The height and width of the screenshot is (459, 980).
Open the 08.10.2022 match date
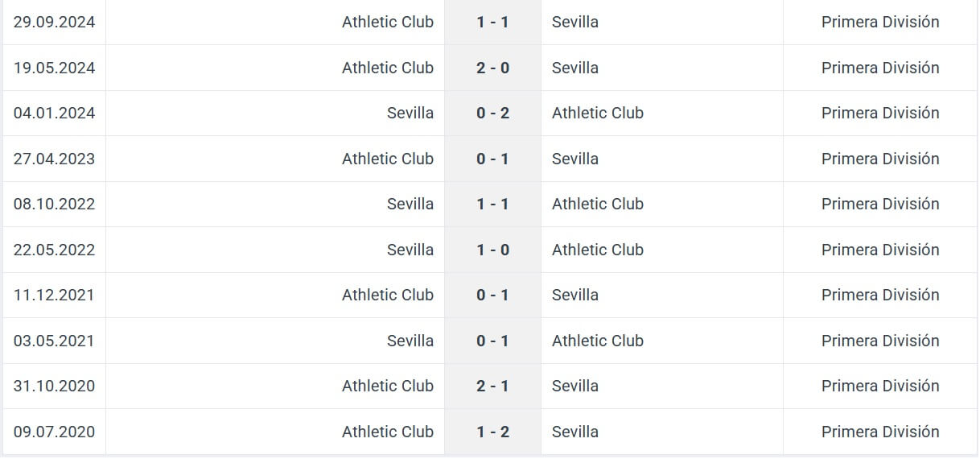coord(54,204)
